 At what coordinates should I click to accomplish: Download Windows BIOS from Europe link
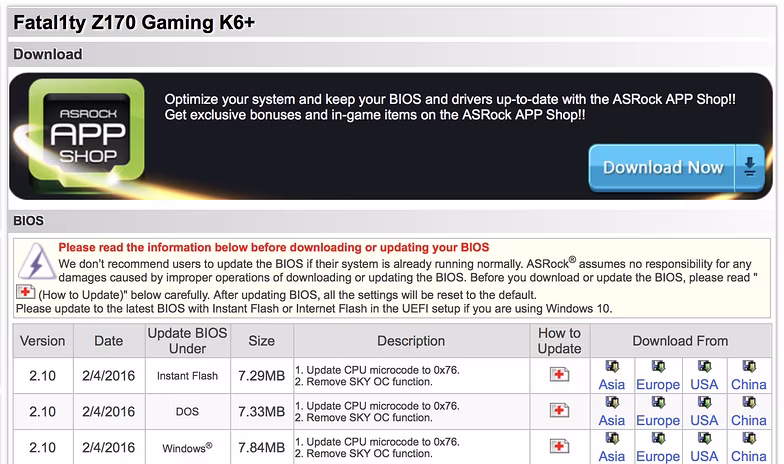point(658,456)
